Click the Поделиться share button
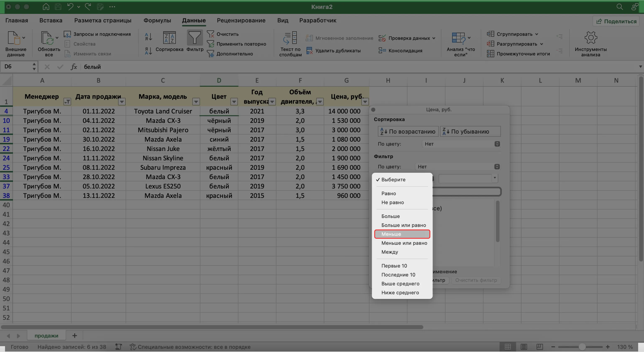This screenshot has height=352, width=644. coord(616,21)
